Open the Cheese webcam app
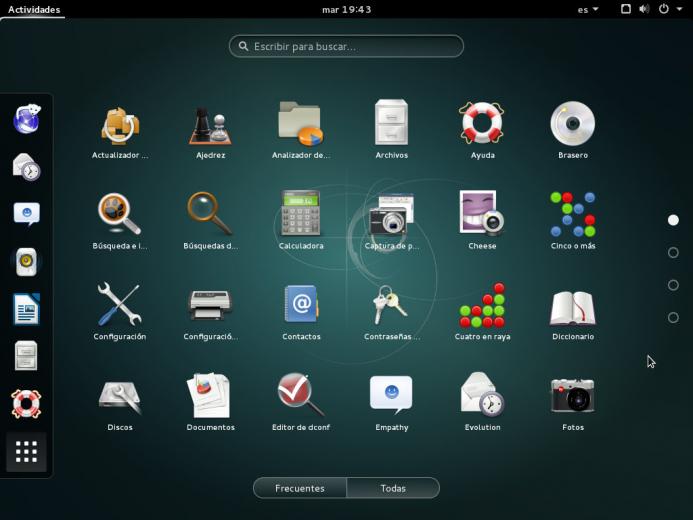Image resolution: width=693 pixels, height=520 pixels. pyautogui.click(x=482, y=222)
